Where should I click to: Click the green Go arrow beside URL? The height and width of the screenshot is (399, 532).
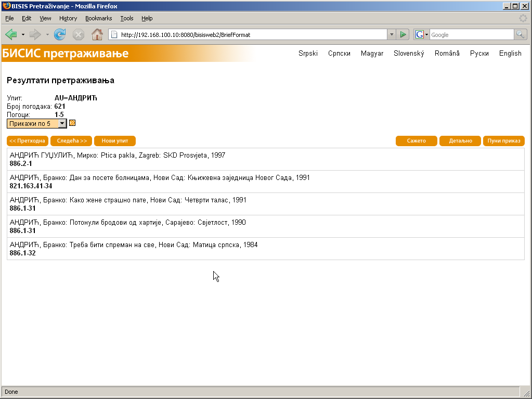click(x=403, y=35)
